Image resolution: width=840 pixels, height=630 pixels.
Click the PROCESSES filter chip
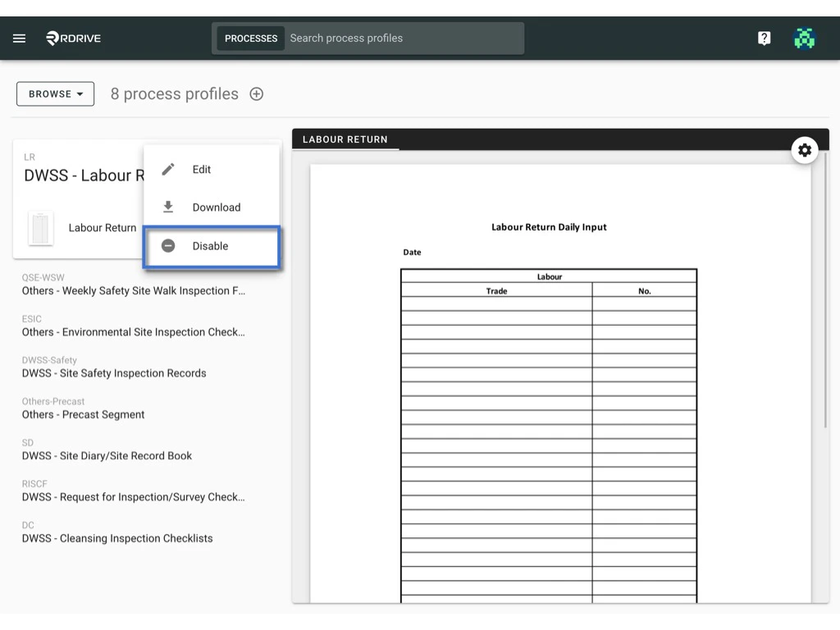250,38
